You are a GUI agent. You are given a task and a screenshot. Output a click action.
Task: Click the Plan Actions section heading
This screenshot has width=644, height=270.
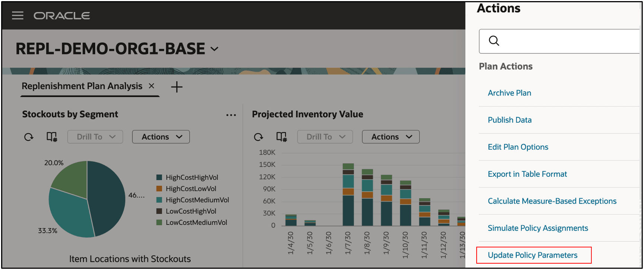coord(506,66)
